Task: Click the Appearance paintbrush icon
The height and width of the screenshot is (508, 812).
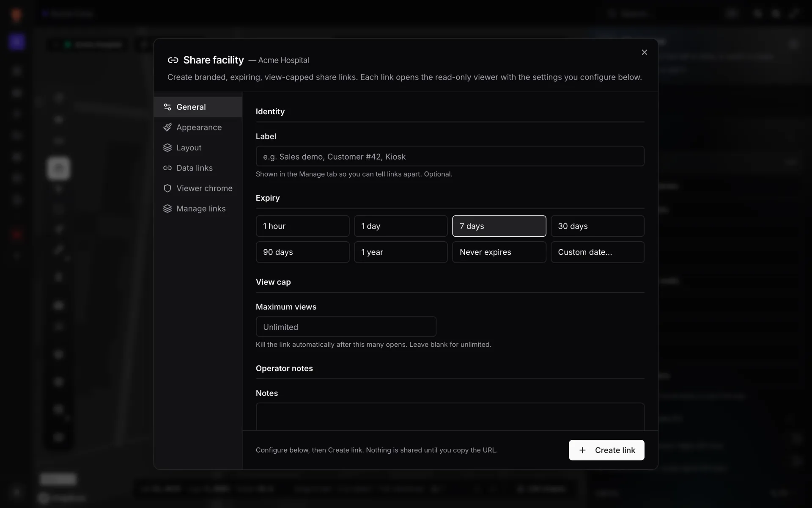Action: [x=167, y=127]
